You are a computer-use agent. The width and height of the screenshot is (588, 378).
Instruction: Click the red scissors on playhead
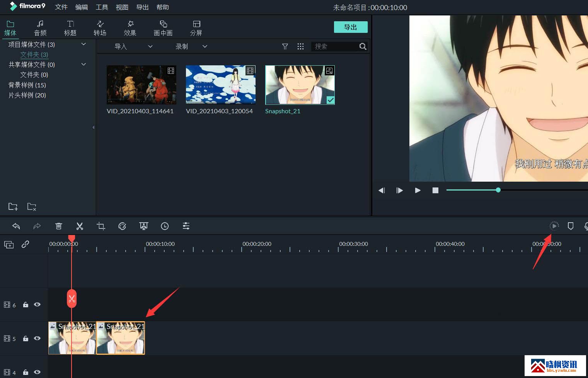(x=72, y=299)
